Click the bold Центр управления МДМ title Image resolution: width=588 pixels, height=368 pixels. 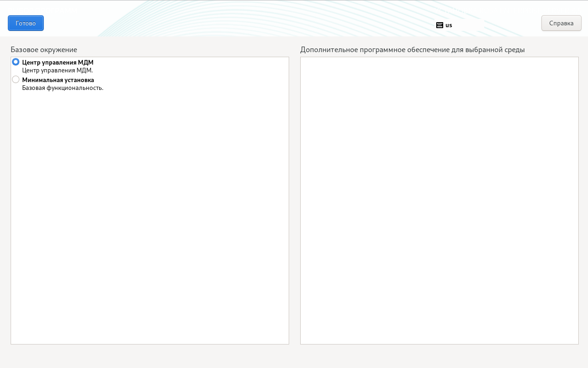58,62
